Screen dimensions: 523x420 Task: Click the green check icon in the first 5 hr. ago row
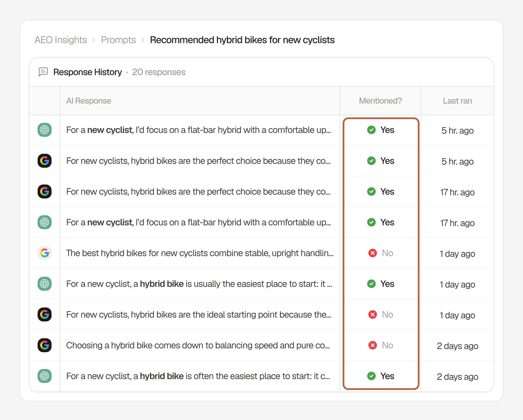click(371, 130)
